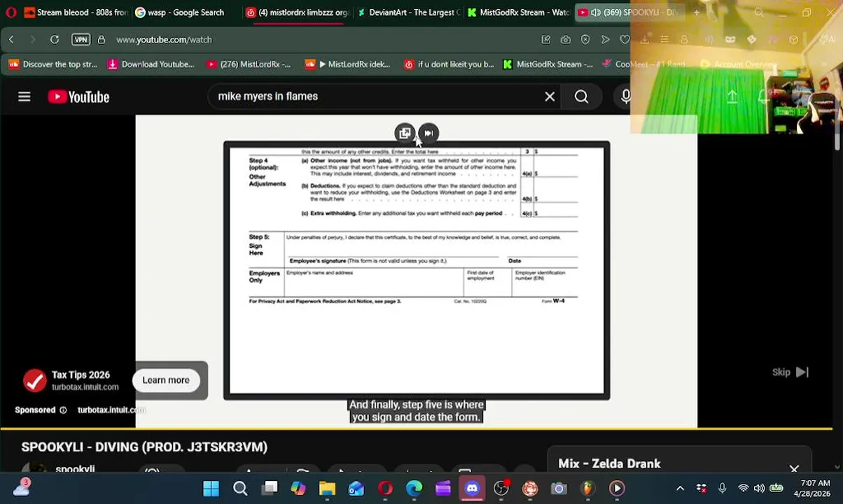The image size is (843, 504).
Task: Open the Opera menu logo
Action: [x=11, y=13]
